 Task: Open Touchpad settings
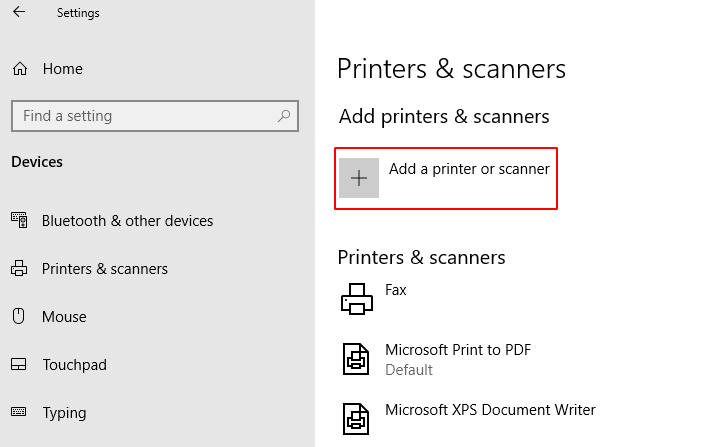[74, 364]
